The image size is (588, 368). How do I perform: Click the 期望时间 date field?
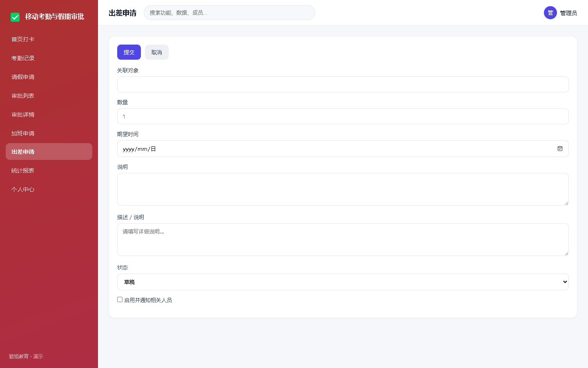point(343,149)
